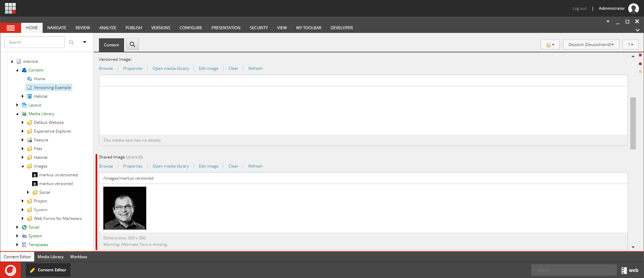The width and height of the screenshot is (644, 278).
Task: Click Clear for Shared Image
Action: coord(233,166)
